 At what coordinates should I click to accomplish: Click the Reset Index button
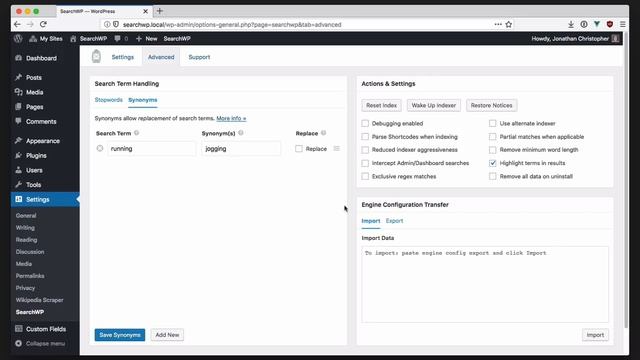coord(381,105)
